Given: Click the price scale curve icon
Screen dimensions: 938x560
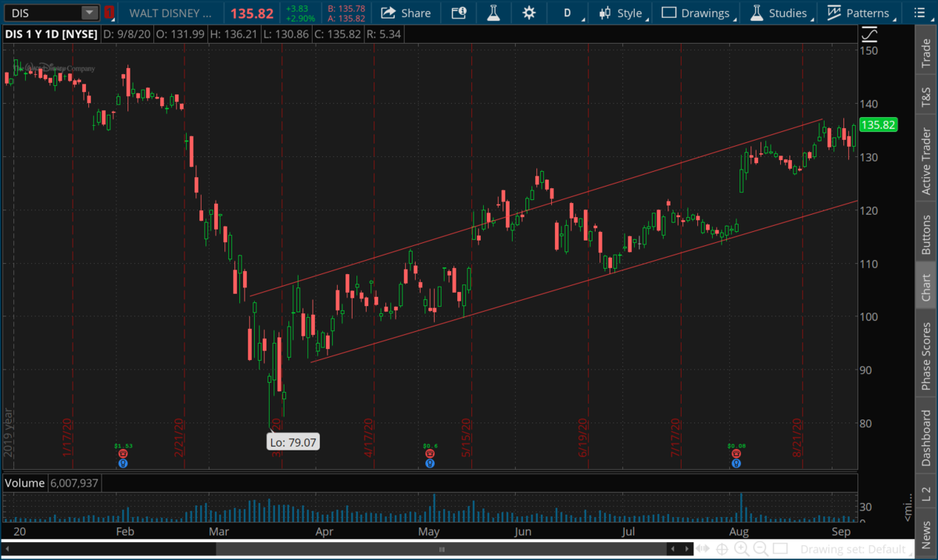Looking at the screenshot, I should (x=869, y=34).
